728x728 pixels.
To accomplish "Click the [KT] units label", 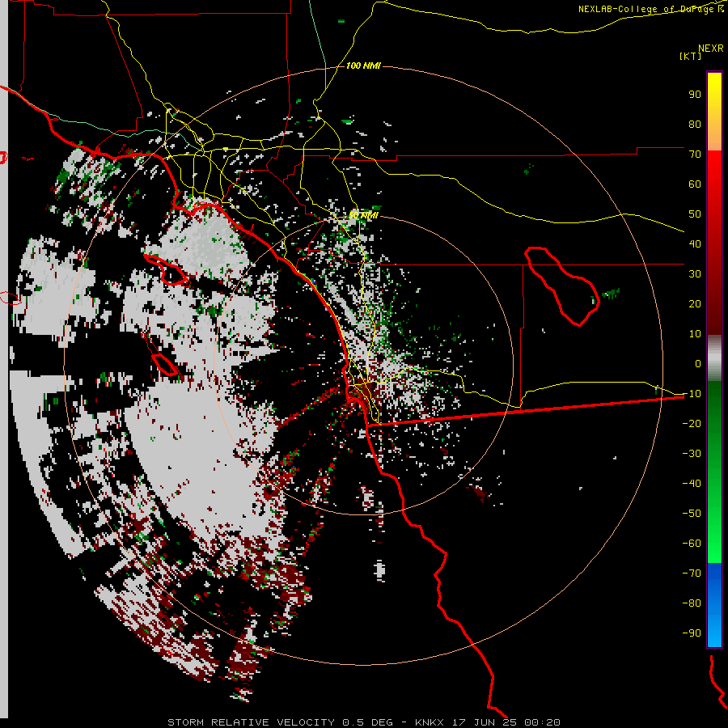I will 691,56.
